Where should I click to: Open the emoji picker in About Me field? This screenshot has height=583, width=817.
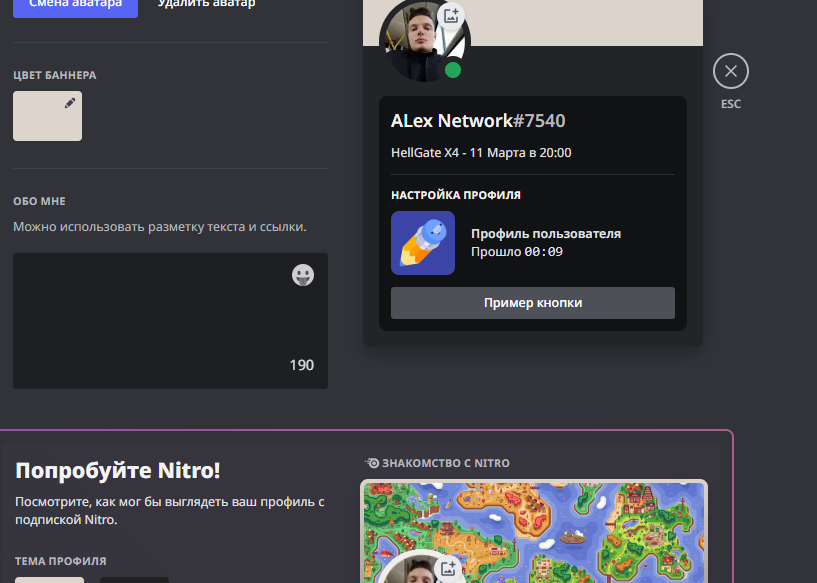coord(303,275)
